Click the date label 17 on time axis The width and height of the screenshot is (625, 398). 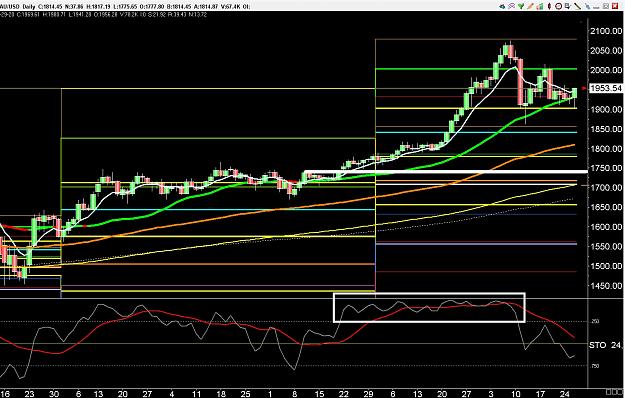tap(540, 394)
